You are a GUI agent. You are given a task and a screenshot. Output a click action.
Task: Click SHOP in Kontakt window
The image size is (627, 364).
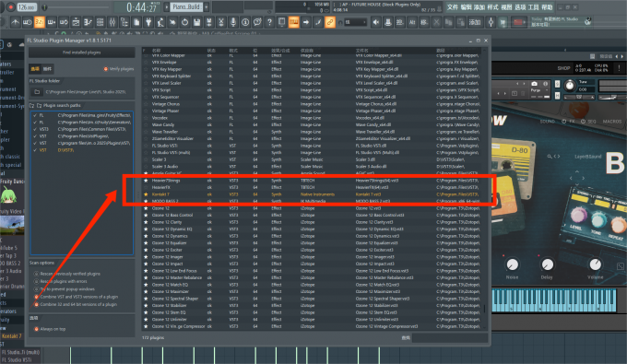(563, 68)
